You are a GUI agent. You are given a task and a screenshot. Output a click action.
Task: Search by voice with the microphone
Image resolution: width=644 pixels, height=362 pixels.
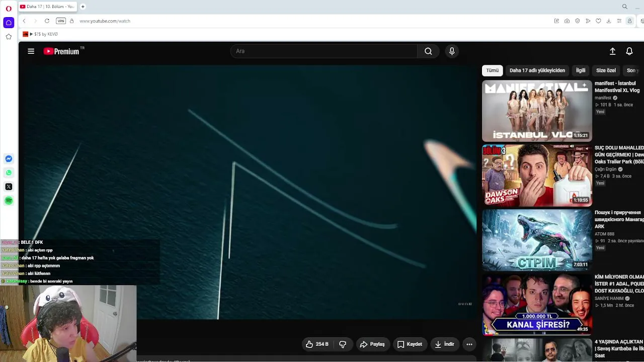coord(452,51)
